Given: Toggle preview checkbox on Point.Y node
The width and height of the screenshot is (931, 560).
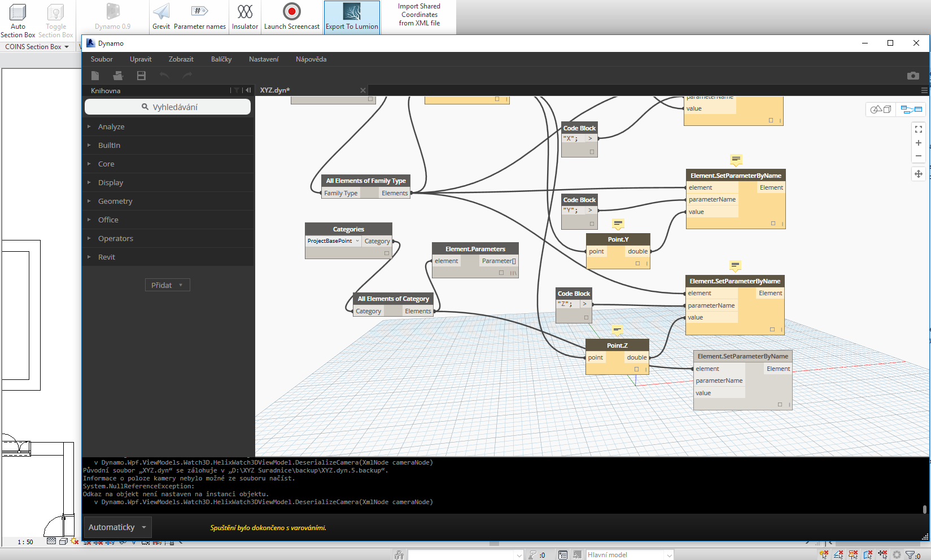Looking at the screenshot, I should (637, 264).
